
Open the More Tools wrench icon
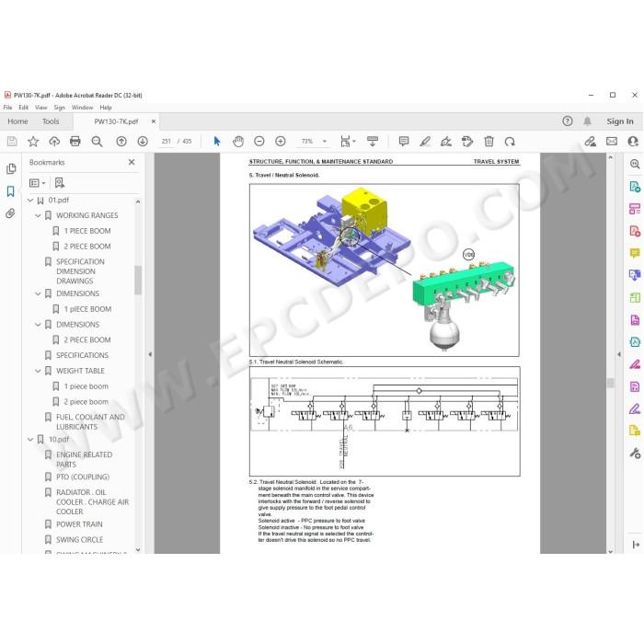[x=635, y=453]
